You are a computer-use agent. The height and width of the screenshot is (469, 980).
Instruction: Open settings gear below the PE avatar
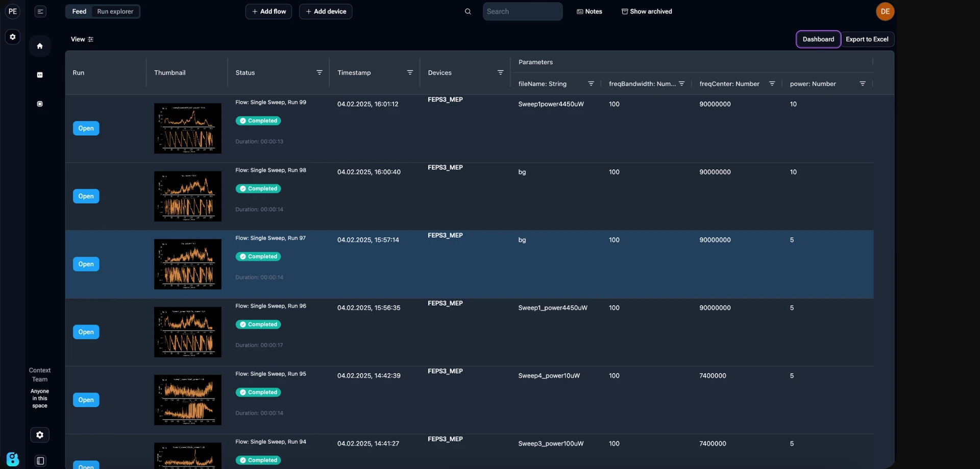[x=13, y=37]
